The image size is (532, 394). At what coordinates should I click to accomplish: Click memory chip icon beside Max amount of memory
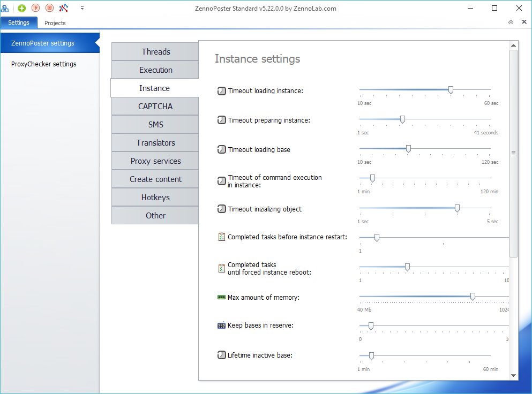[x=222, y=297]
